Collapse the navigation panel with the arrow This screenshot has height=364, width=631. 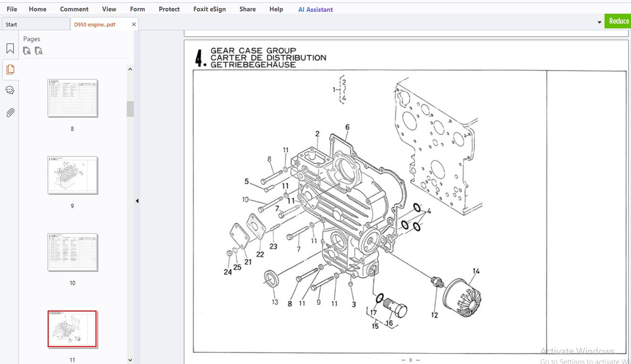[137, 201]
